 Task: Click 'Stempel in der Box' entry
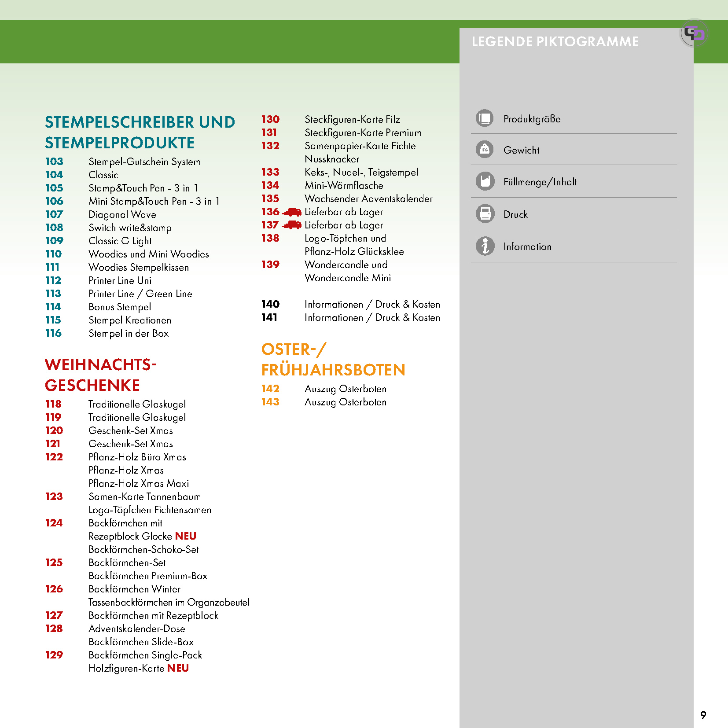click(129, 334)
